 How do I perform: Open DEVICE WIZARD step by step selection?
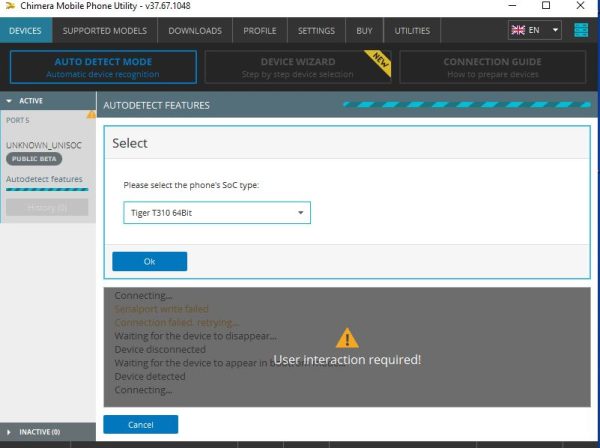tap(298, 67)
